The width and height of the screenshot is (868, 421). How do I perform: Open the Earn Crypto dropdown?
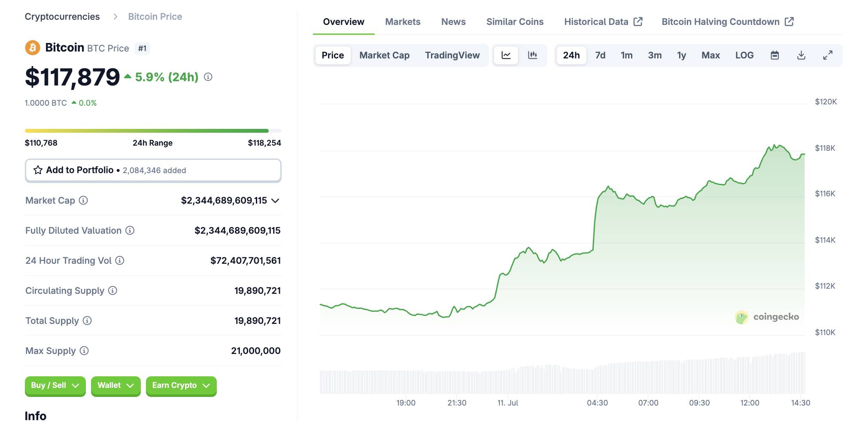(181, 385)
